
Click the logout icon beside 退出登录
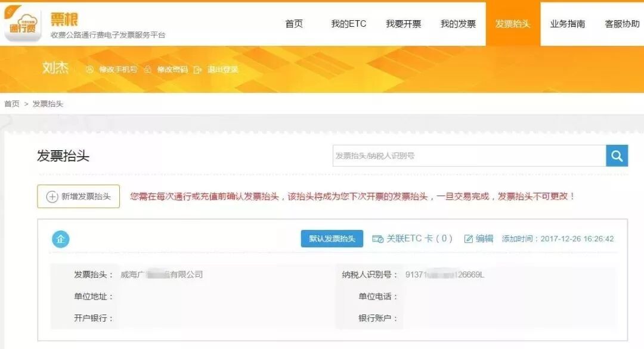pos(198,69)
